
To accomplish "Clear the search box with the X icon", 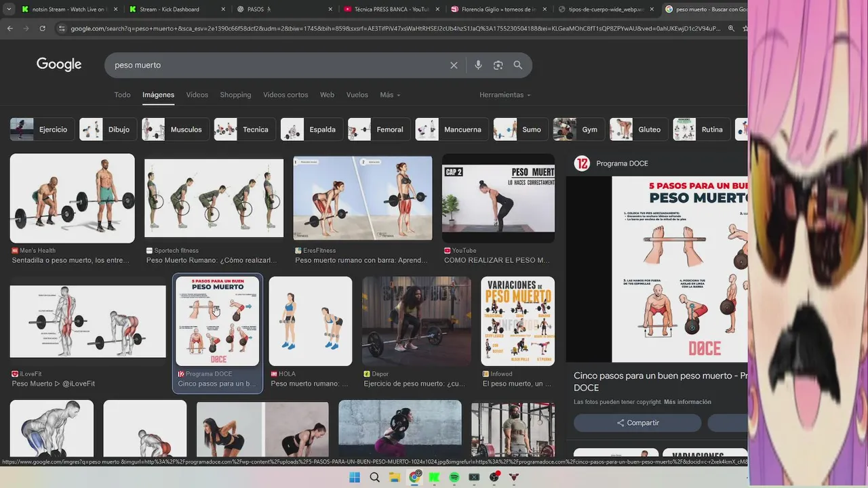I will (x=454, y=65).
